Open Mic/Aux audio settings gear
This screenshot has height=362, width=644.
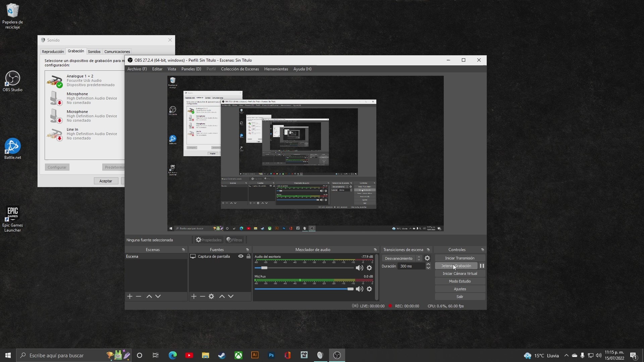(x=369, y=289)
